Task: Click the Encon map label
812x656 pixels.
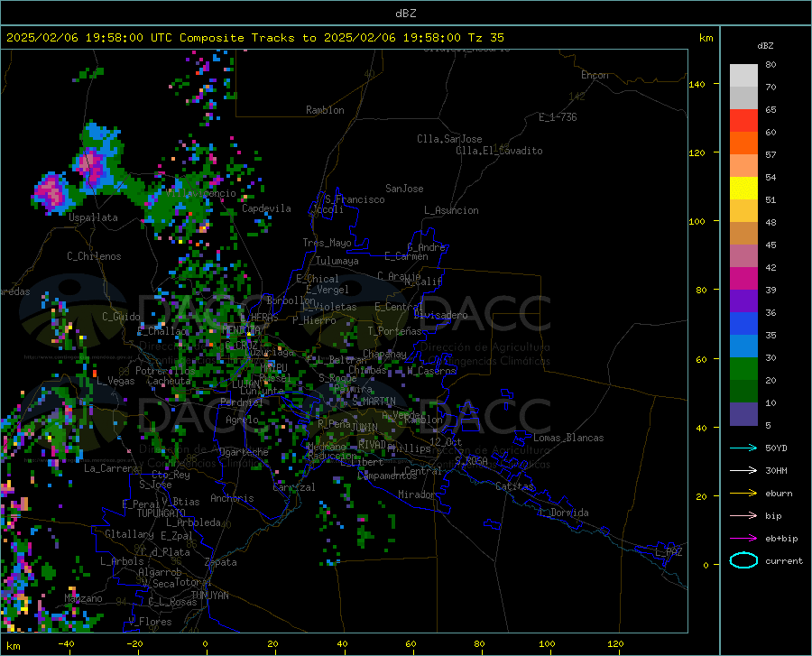Action: pos(595,75)
